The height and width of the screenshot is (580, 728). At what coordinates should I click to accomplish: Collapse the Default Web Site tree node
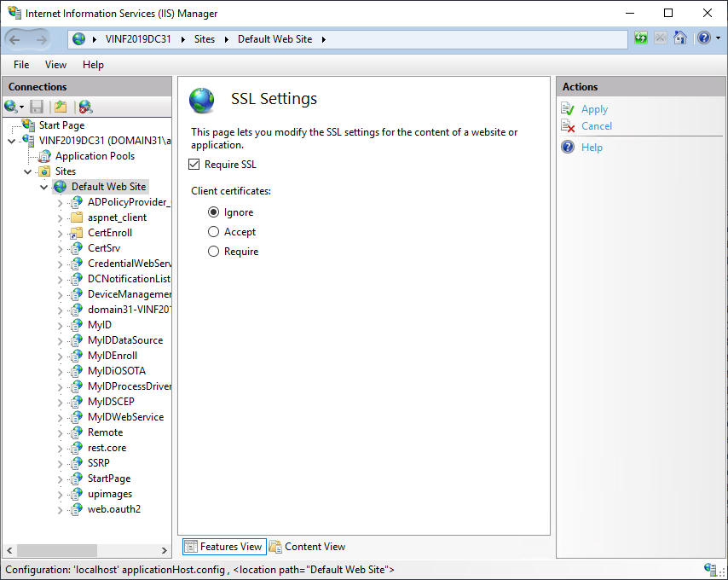click(x=44, y=187)
